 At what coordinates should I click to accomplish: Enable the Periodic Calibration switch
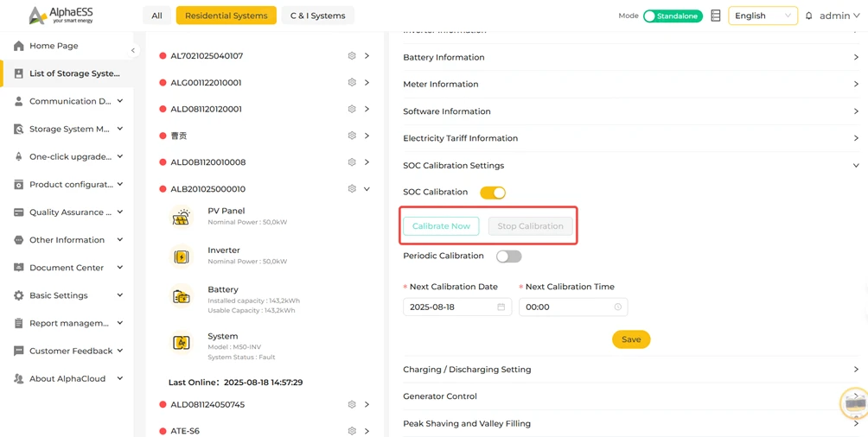coord(508,256)
